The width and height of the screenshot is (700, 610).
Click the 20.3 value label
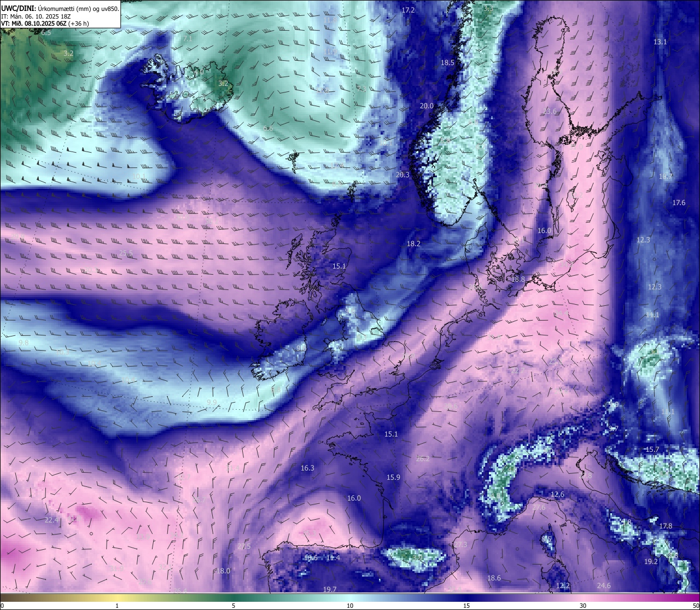coord(402,175)
